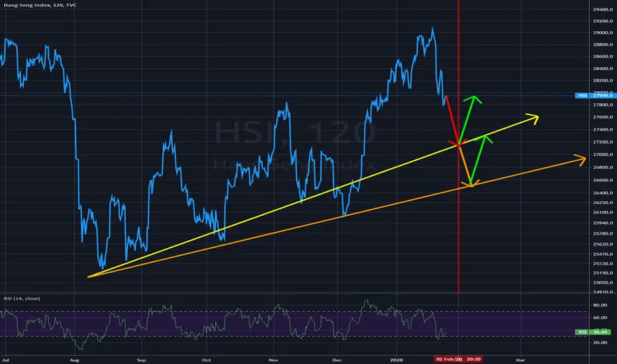Click 28200.0 on the price scale
The width and height of the screenshot is (617, 364).
click(x=603, y=81)
